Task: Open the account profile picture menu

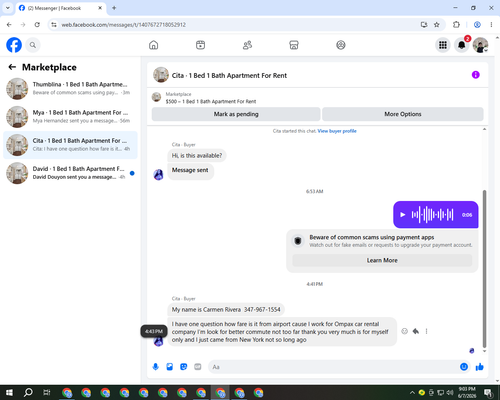Action: pyautogui.click(x=480, y=45)
